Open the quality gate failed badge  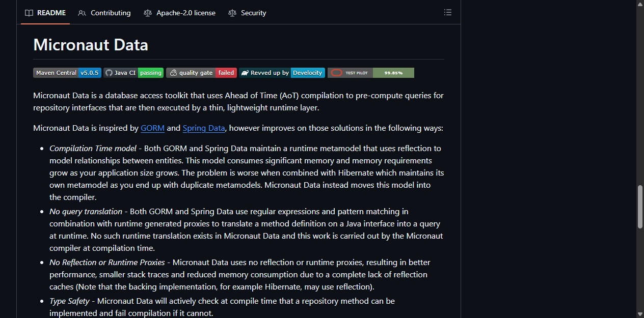[x=201, y=73]
